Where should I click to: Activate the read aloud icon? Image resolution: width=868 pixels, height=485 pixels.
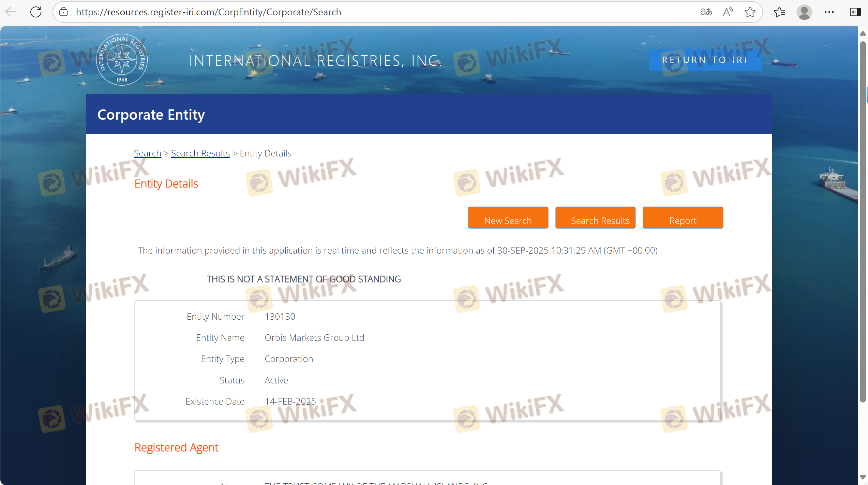pos(728,12)
